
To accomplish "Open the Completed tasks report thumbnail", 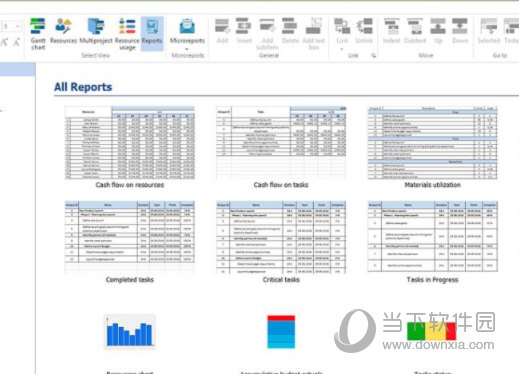I will point(130,237).
